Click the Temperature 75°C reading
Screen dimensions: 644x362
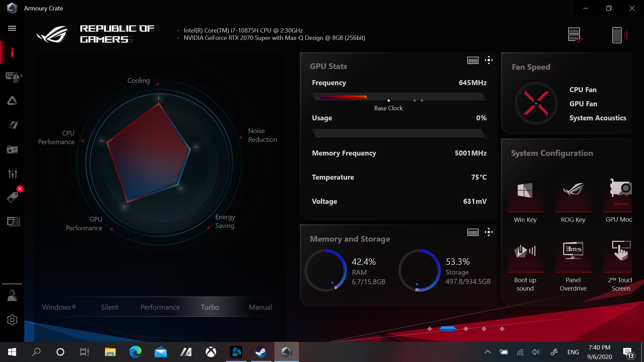coord(479,177)
